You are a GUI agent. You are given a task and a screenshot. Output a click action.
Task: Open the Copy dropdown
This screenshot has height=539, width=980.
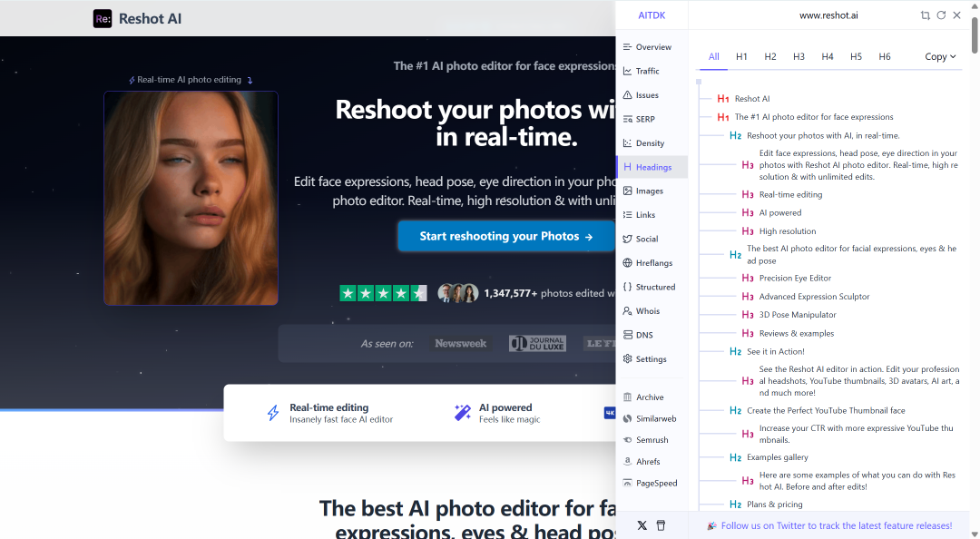pos(941,56)
